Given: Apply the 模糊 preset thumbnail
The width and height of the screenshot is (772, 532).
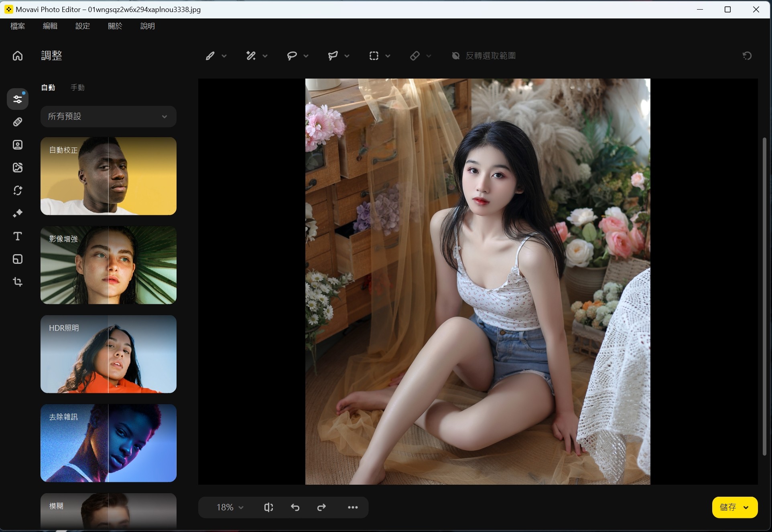Looking at the screenshot, I should coord(108,511).
